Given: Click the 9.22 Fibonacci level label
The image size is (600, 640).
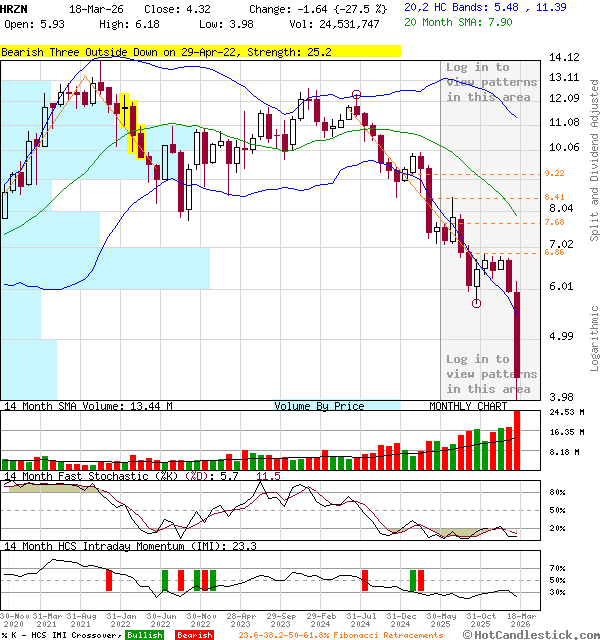Looking at the screenshot, I should [x=554, y=173].
